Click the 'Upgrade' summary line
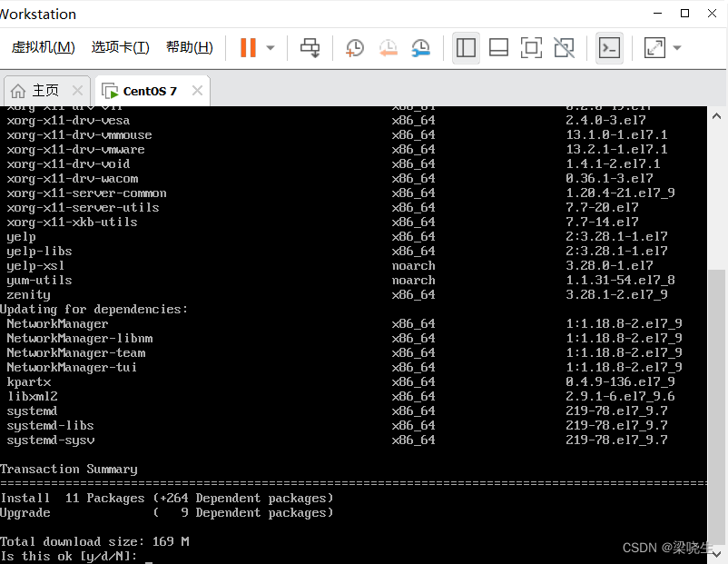Screen dimensions: 728x564 tap(167, 512)
